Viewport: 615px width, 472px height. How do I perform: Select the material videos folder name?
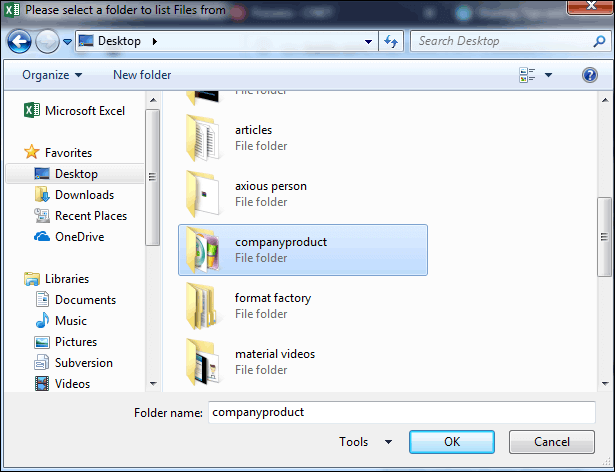tap(275, 354)
